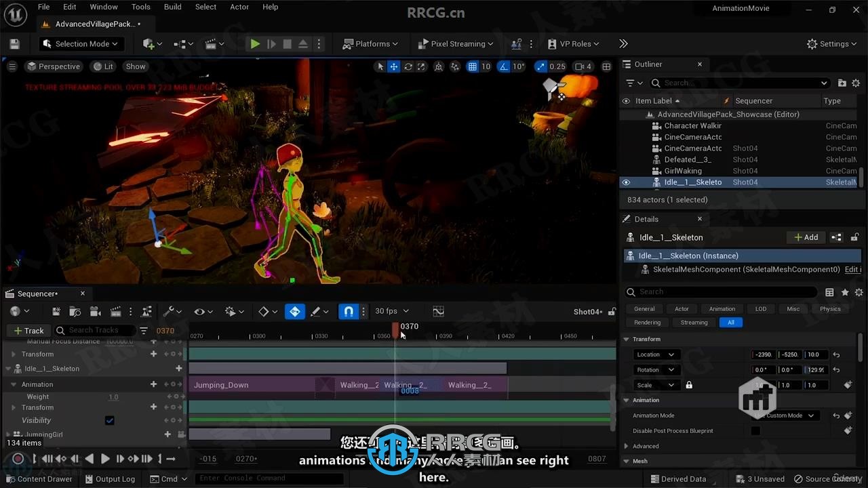Screen dimensions: 868x488
Task: Open the Output Log
Action: (x=109, y=479)
